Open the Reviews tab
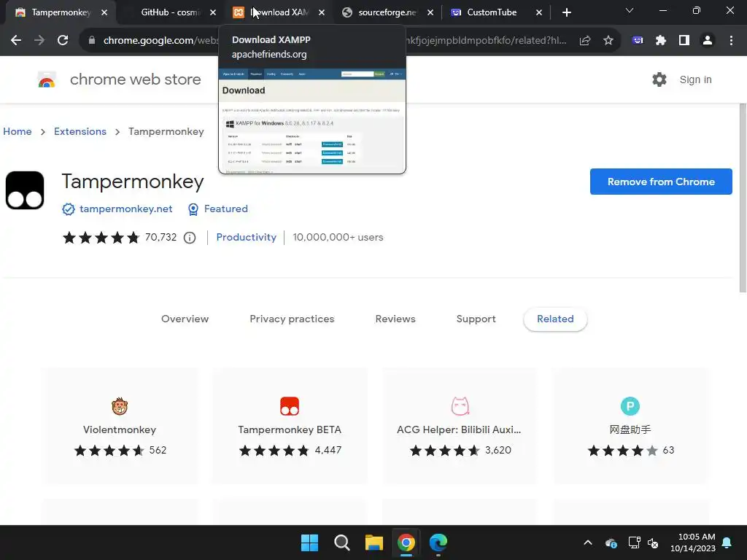The image size is (747, 560). point(395,319)
